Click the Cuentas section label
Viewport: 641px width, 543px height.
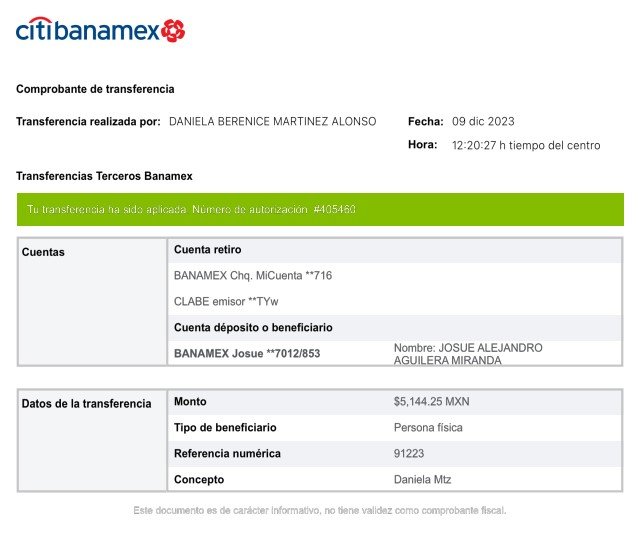[43, 252]
